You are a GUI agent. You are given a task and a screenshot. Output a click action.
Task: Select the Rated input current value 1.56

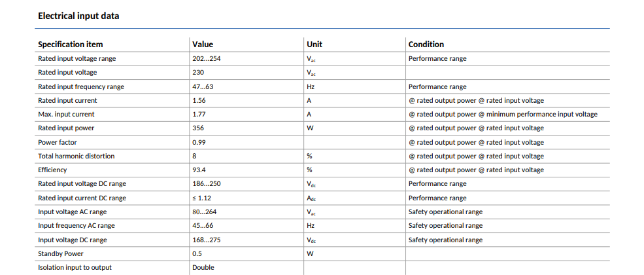coord(199,100)
